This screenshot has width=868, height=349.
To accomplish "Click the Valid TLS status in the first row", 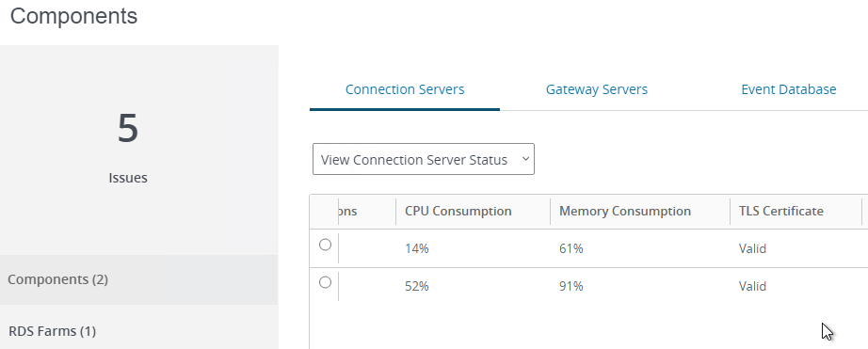I will [752, 249].
